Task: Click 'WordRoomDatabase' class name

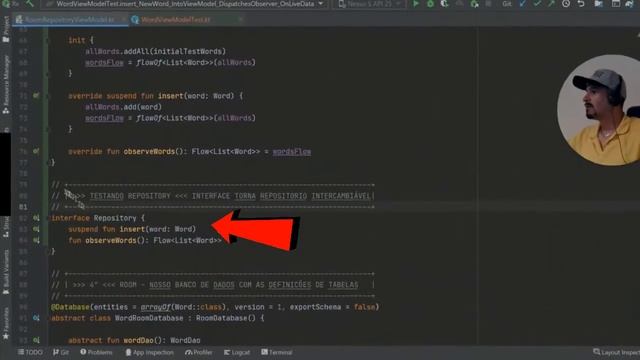Action: coord(149,318)
